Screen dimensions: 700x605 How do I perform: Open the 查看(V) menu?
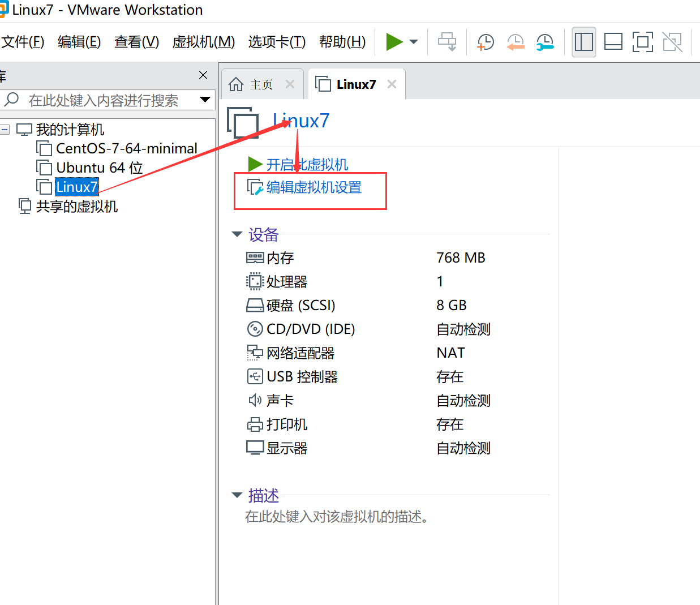[136, 42]
